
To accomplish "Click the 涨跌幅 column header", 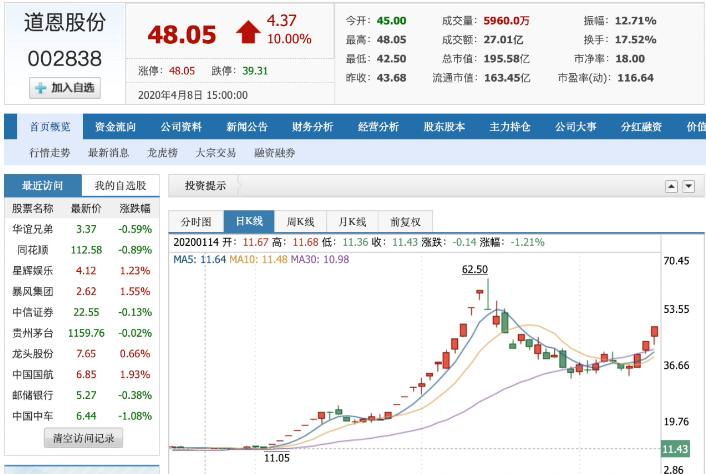I will [135, 208].
